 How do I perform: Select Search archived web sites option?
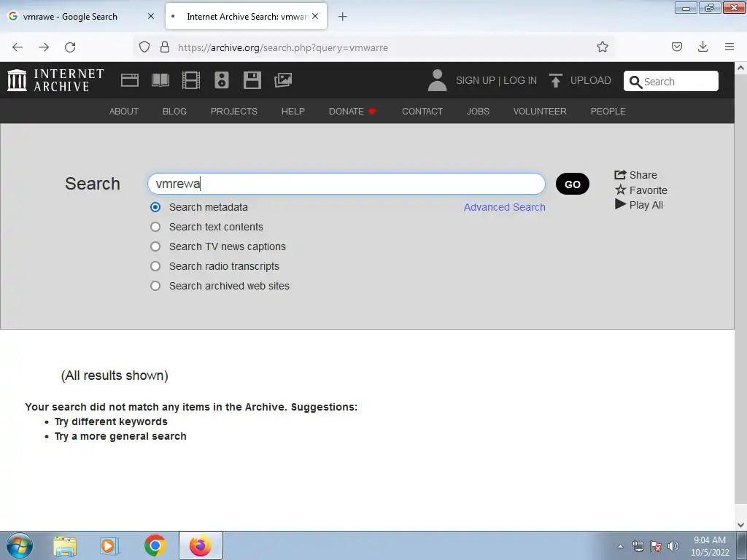[x=155, y=286]
